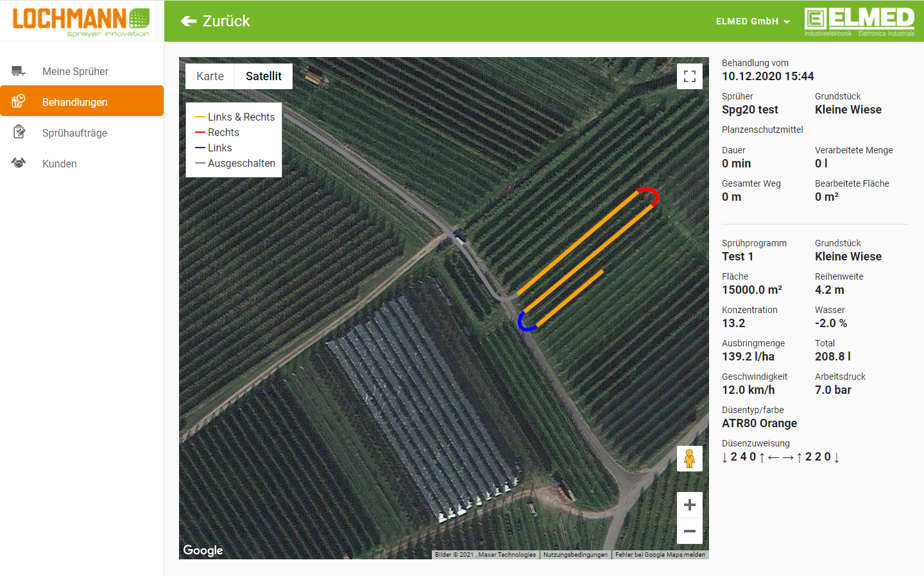This screenshot has height=576, width=924.
Task: Click the Google logo on map
Action: pos(203,550)
